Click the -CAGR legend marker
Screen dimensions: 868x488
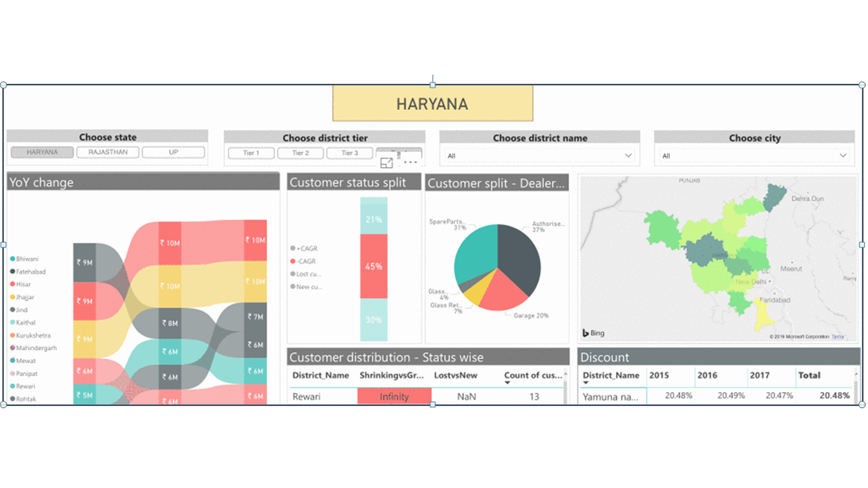coord(293,261)
